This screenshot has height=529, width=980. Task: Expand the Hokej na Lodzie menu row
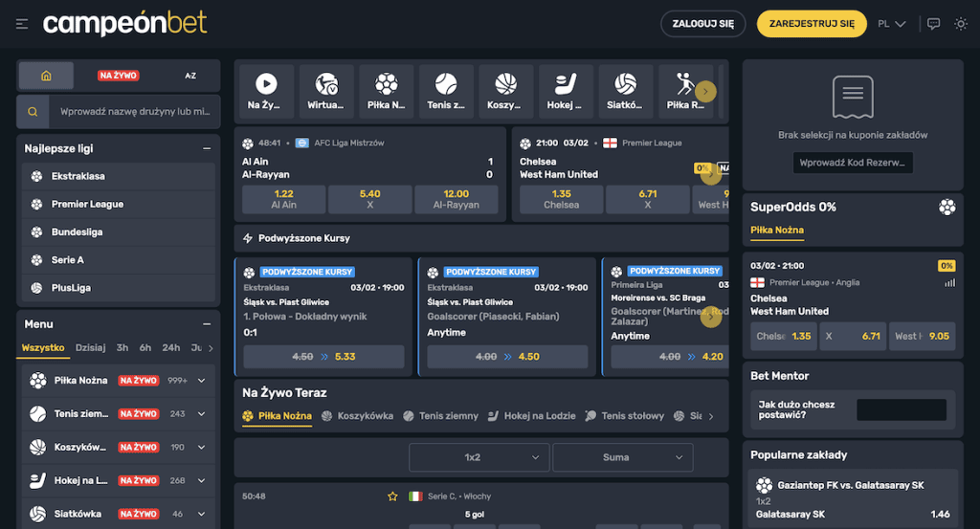point(201,480)
